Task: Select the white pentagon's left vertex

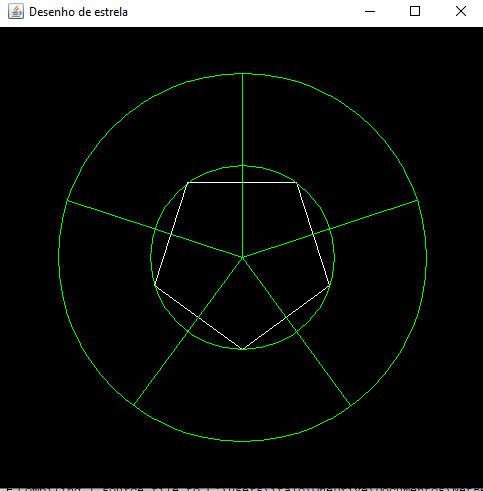Action: (x=155, y=286)
